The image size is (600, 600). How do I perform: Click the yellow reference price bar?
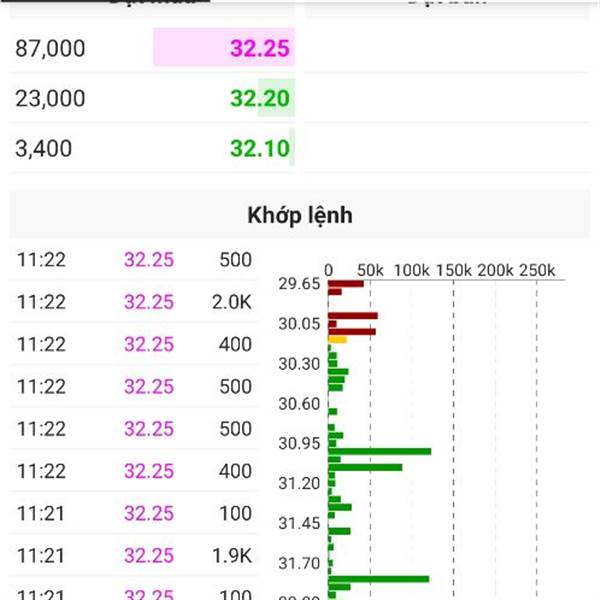(338, 340)
